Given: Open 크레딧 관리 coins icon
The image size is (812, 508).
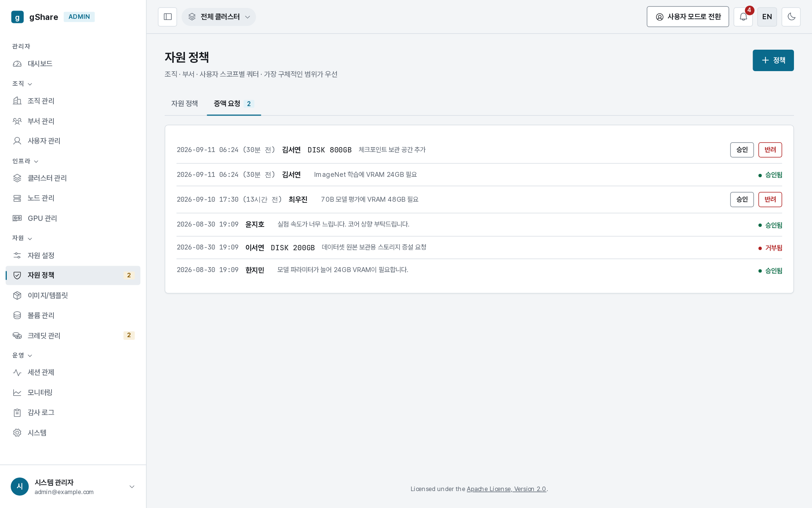Looking at the screenshot, I should pyautogui.click(x=17, y=336).
